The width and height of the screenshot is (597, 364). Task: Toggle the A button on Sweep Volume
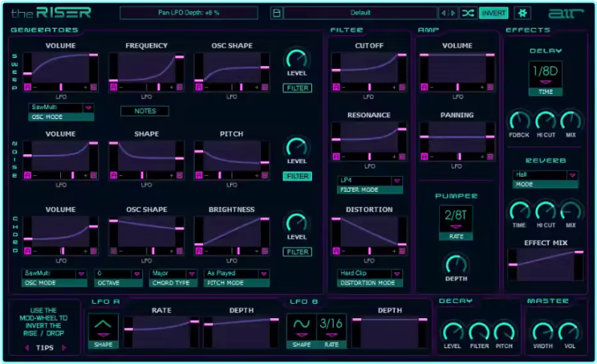(27, 87)
